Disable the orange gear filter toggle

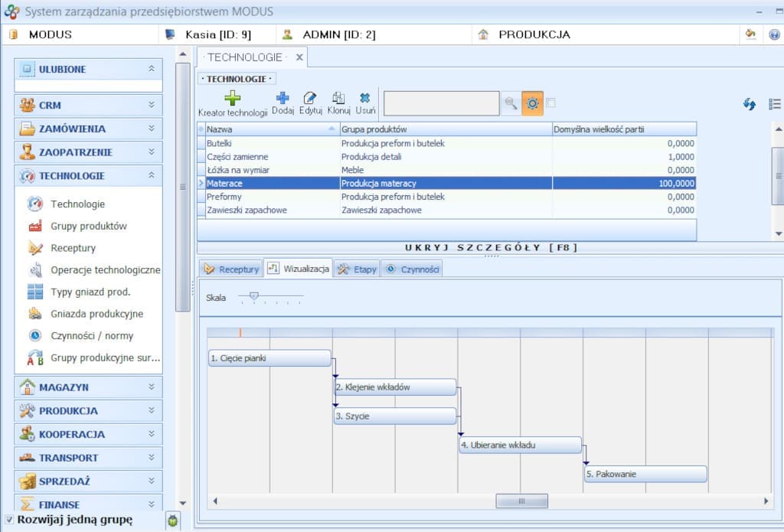tap(533, 102)
